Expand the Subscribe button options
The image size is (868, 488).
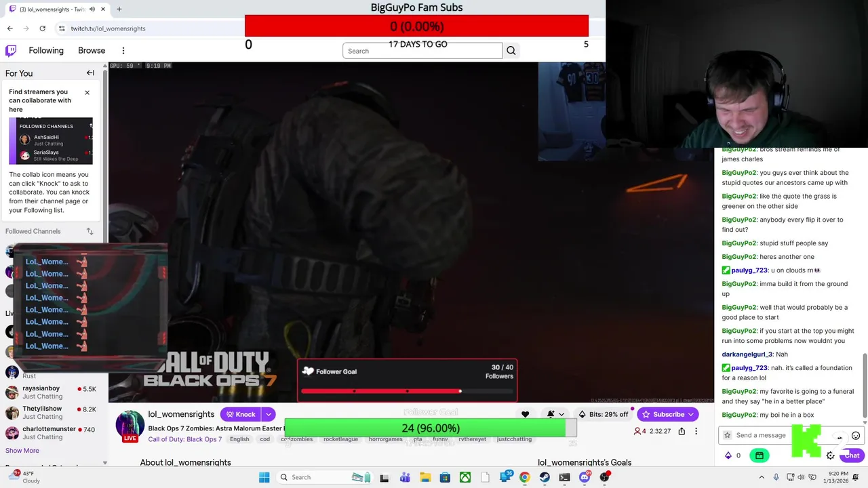691,414
